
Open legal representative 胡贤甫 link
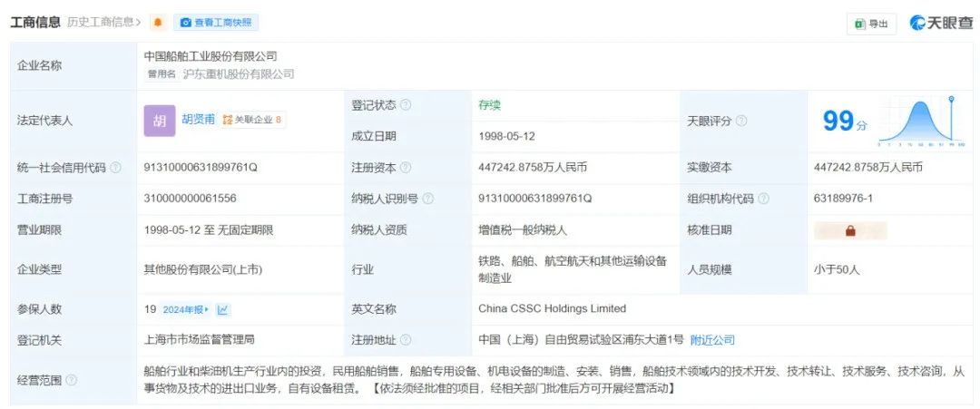click(198, 119)
